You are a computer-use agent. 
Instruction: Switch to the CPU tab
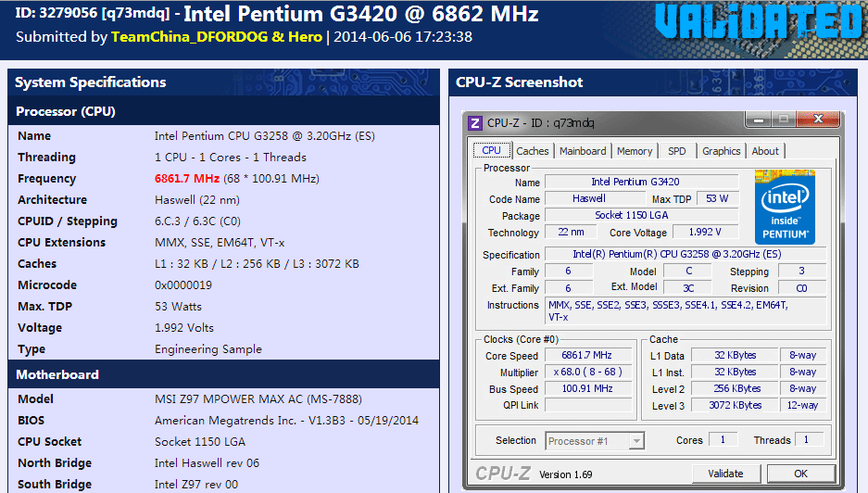click(491, 151)
